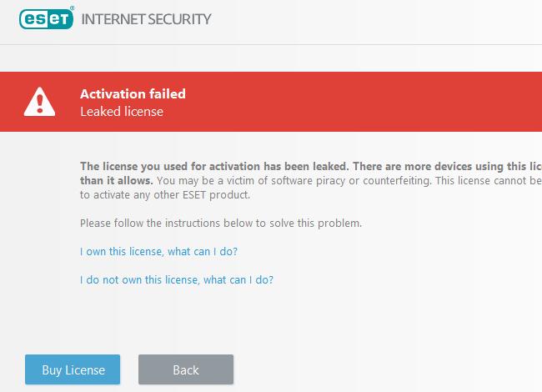Click the bold "than it allows." text
Image resolution: width=542 pixels, height=392 pixels.
[116, 180]
